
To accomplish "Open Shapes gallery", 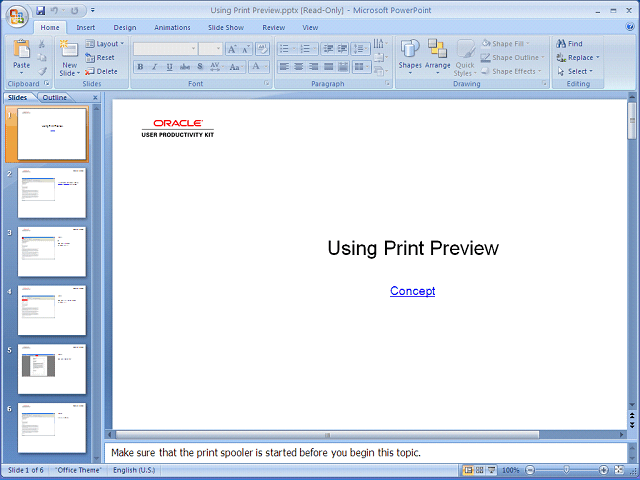I will (410, 57).
